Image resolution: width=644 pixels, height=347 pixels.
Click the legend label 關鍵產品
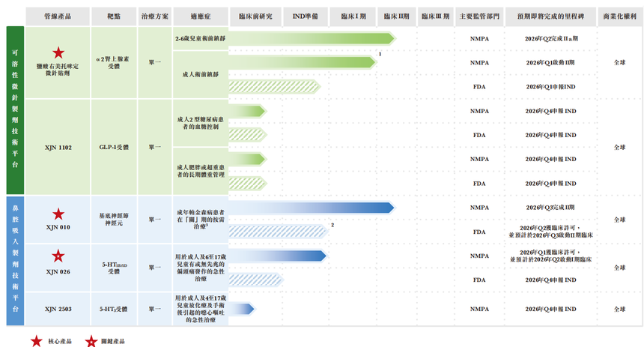(x=113, y=341)
